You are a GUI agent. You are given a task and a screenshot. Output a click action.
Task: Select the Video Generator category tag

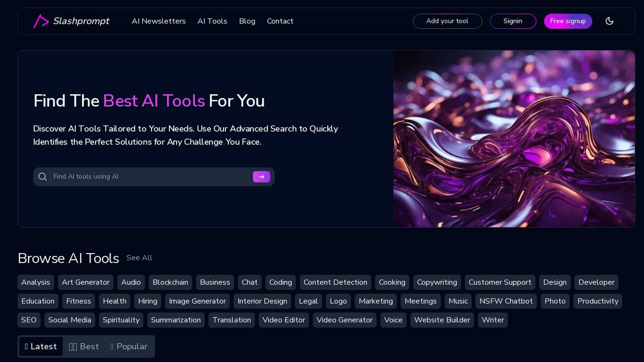(x=345, y=320)
